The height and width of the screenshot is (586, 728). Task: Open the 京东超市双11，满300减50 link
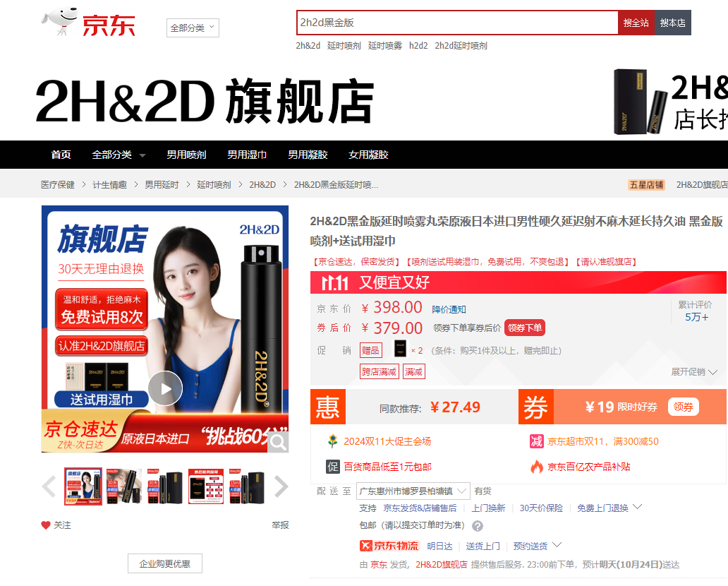(603, 441)
